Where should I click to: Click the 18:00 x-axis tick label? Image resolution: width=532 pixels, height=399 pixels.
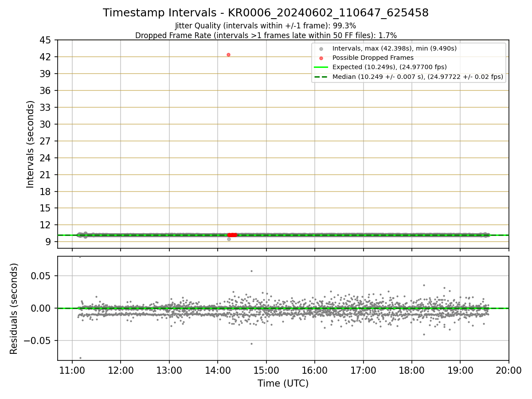click(411, 371)
